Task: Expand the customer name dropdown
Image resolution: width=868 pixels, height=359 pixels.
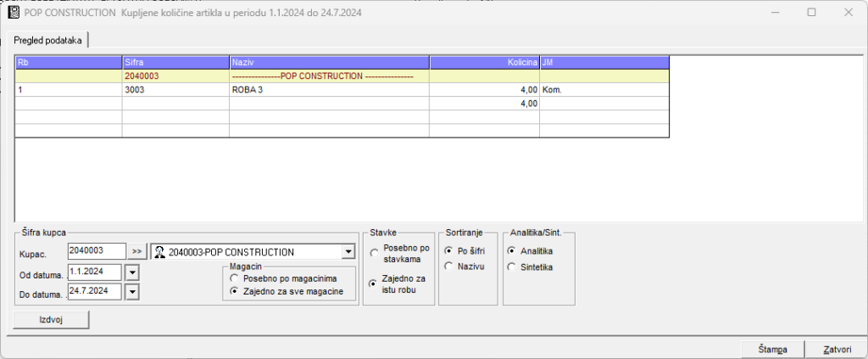Action: 347,252
